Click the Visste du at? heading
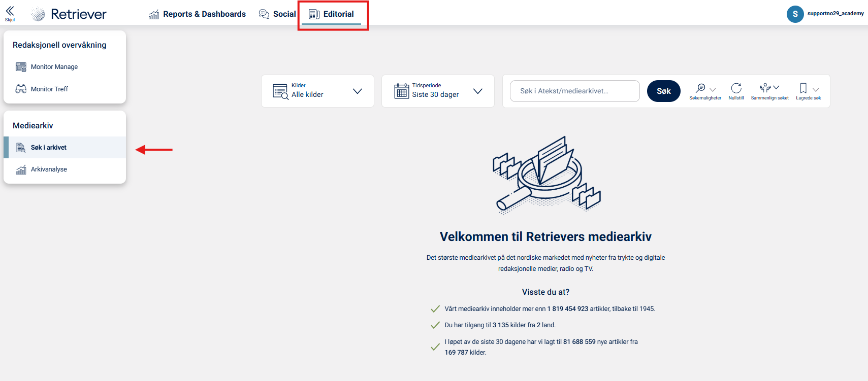 click(x=545, y=292)
